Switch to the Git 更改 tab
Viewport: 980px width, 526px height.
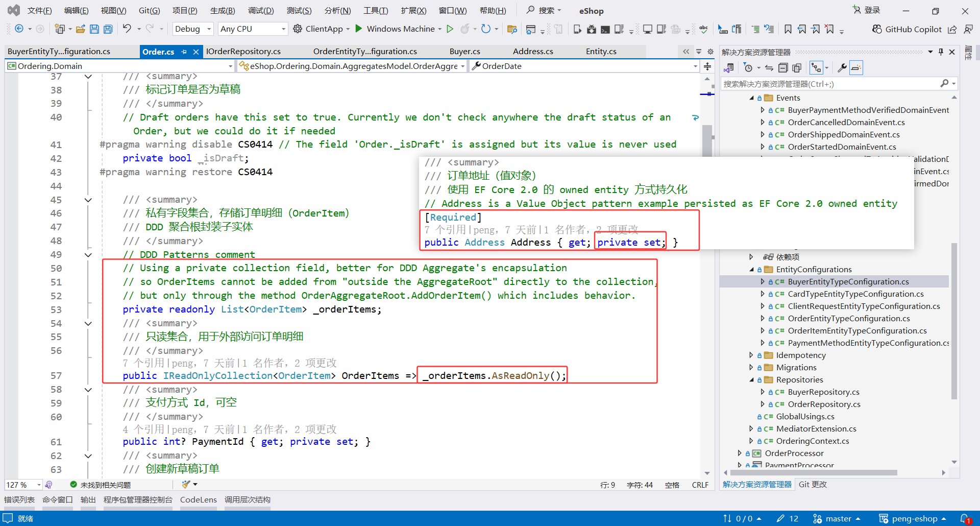coord(813,485)
